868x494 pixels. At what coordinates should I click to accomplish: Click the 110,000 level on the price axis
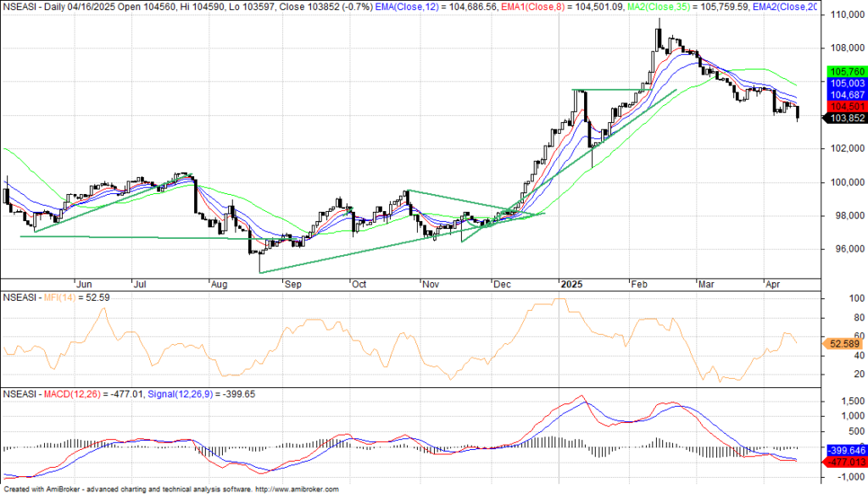coord(845,16)
